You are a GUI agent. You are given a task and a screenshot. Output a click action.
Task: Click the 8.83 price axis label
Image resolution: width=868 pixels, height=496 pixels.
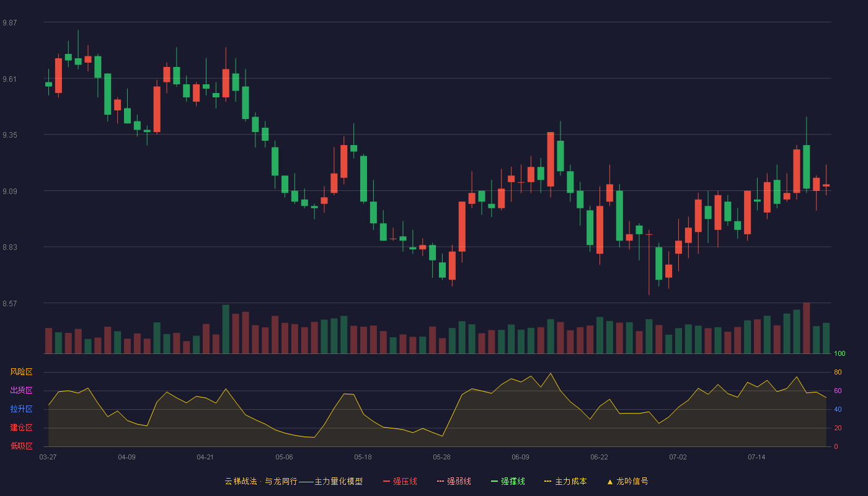(10, 247)
